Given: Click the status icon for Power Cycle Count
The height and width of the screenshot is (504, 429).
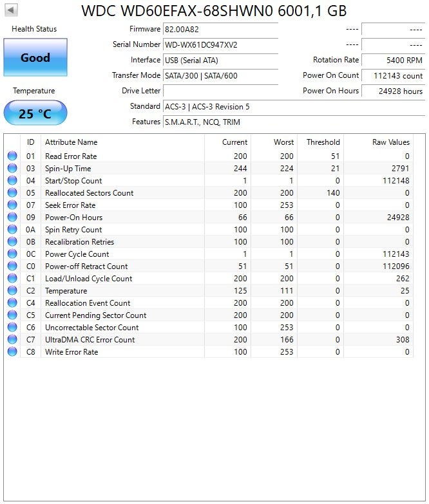Looking at the screenshot, I should pyautogui.click(x=12, y=254).
